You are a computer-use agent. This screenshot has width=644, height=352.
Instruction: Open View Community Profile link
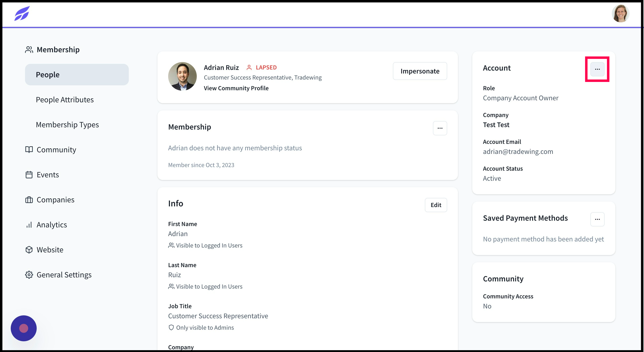coord(236,88)
